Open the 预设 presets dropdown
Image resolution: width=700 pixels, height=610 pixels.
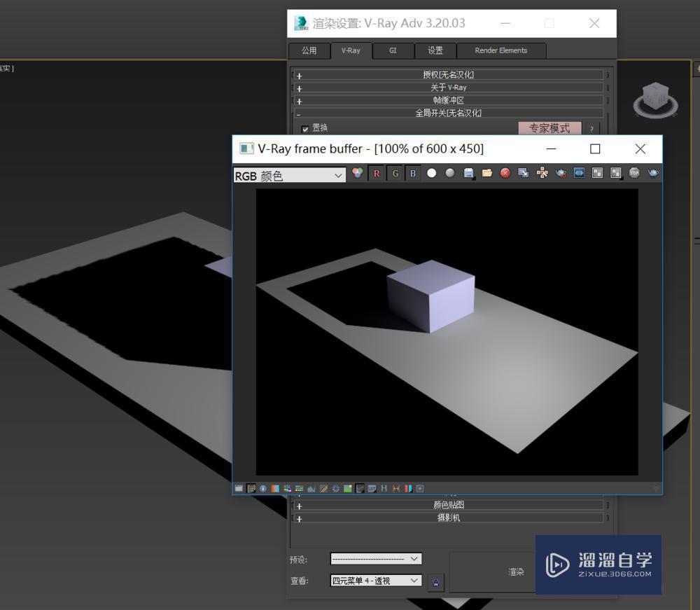pos(376,558)
